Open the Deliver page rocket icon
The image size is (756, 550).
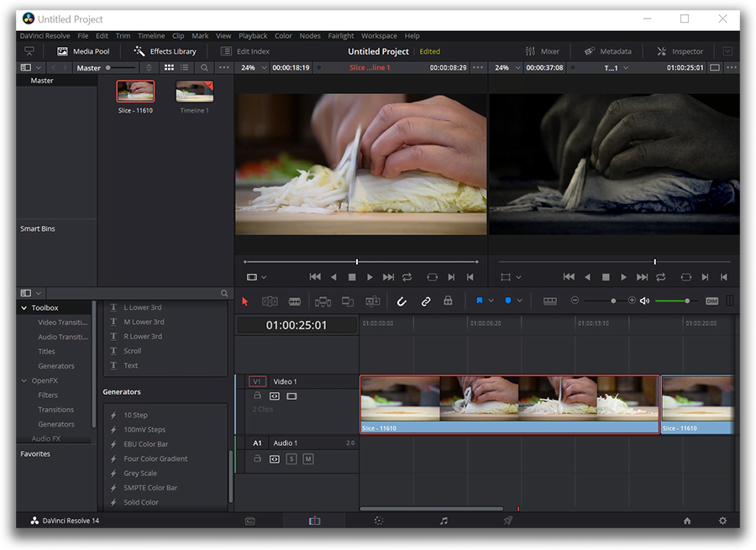click(x=508, y=521)
